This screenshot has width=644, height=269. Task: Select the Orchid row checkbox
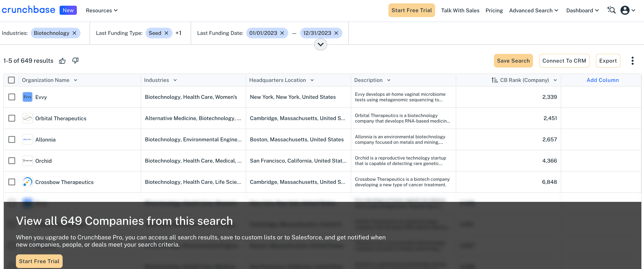(12, 160)
